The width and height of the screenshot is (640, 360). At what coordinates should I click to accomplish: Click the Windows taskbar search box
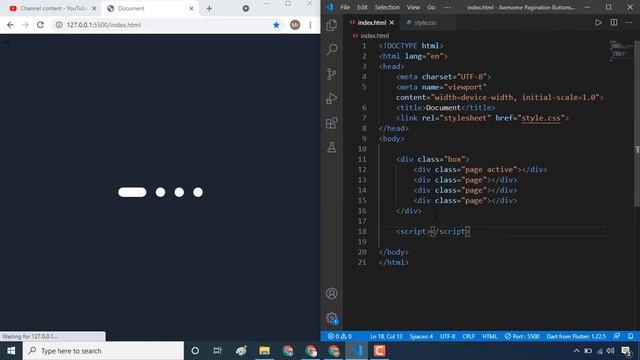[x=103, y=351]
